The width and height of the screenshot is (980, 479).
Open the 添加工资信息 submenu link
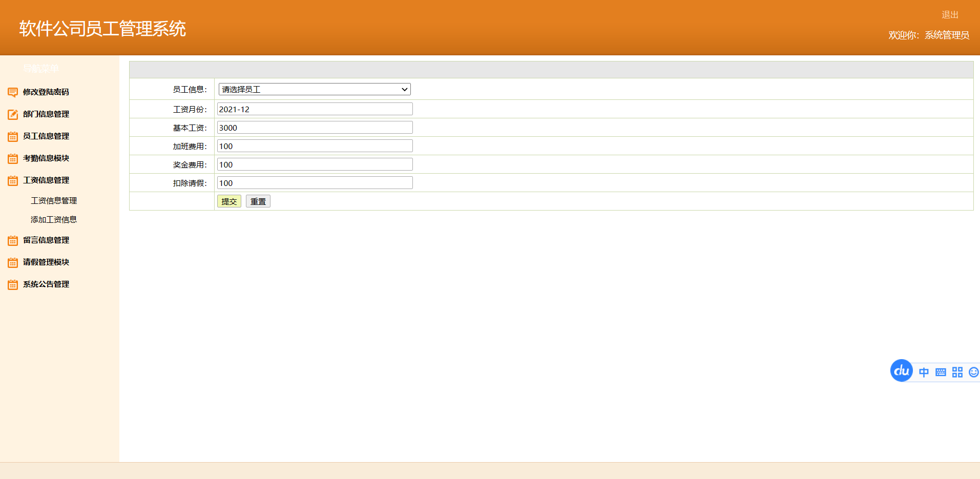tap(54, 220)
